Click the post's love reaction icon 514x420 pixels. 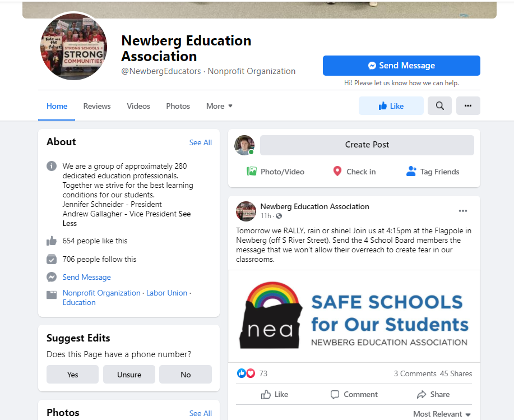tap(251, 373)
